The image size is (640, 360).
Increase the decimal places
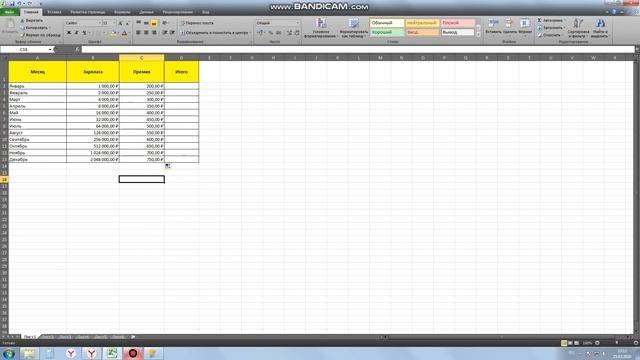coord(289,32)
